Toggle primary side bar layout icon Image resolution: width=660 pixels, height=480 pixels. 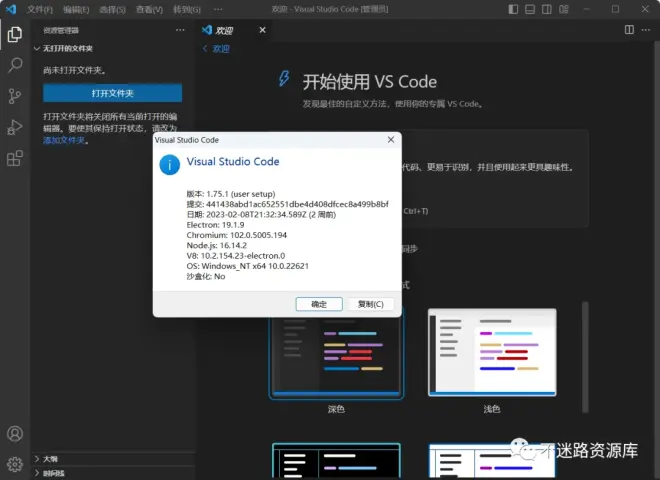[x=513, y=9]
